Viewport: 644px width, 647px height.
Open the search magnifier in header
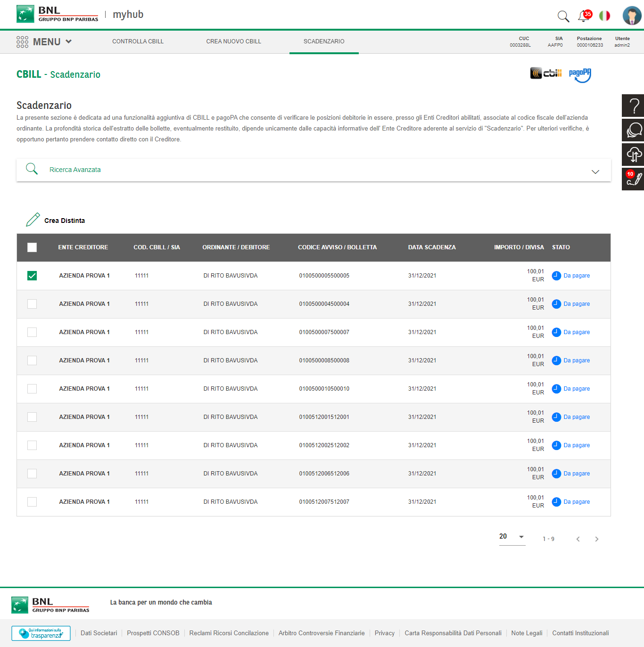click(x=563, y=16)
